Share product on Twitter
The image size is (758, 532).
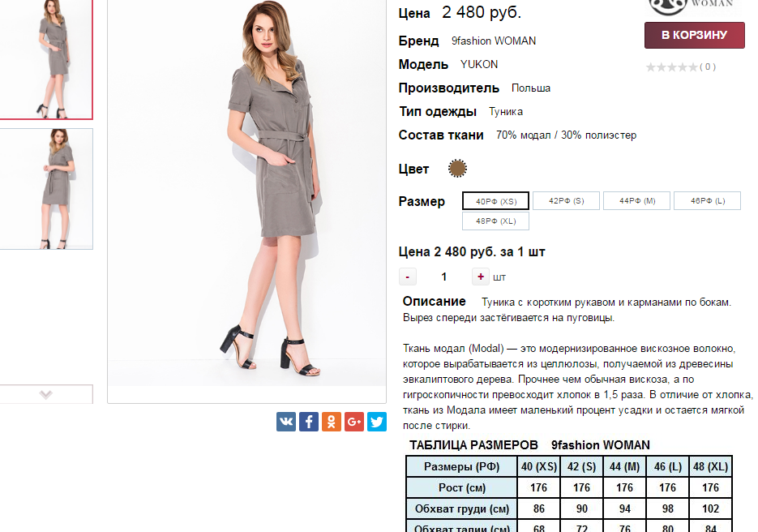tap(377, 422)
